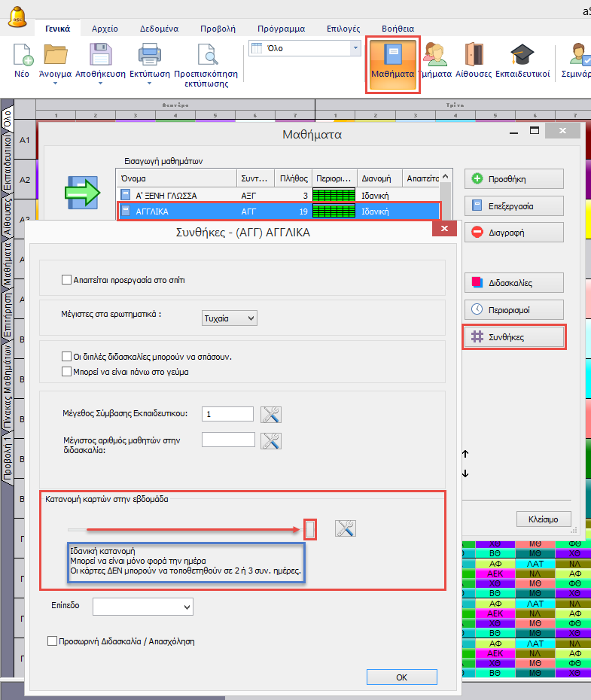Screen dimensions: 591x700
Task: Open the Προεπισκόπηση εκτύπωσης print preview
Action: [x=206, y=56]
